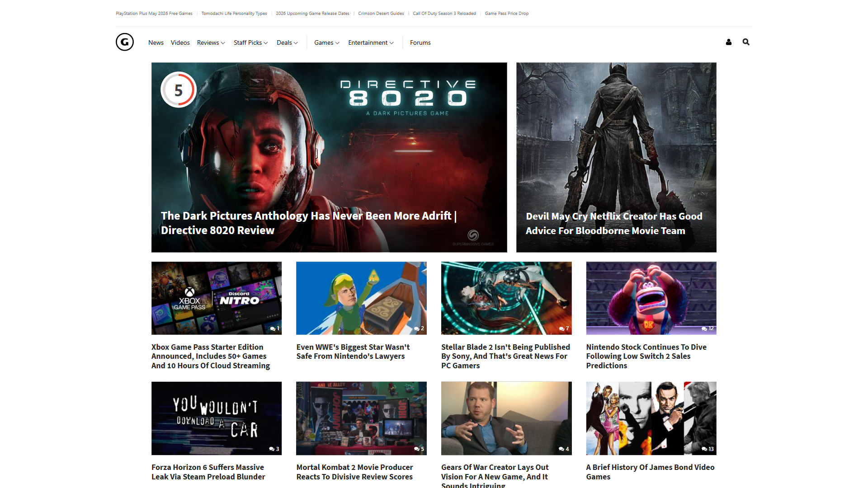Click the Mortal Kombat arcade thumbnail

361,418
